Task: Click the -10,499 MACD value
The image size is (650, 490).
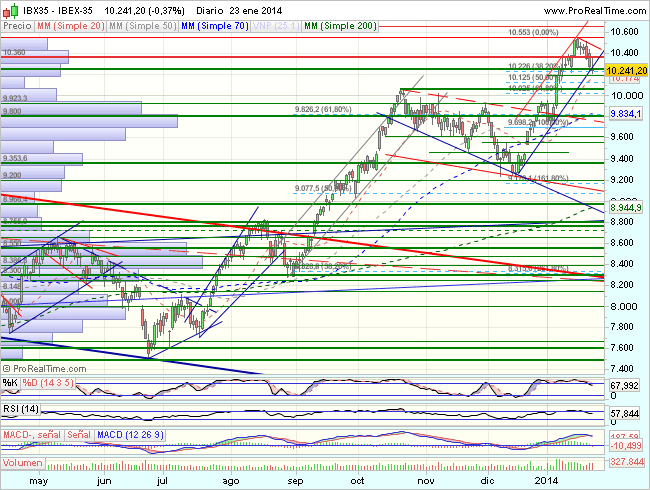Action: tap(626, 445)
